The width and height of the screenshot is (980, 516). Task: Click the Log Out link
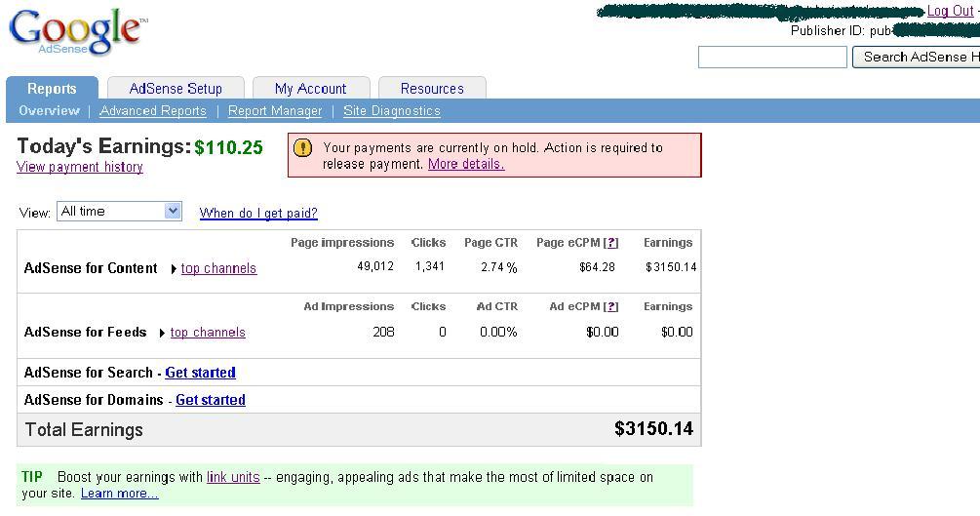tap(950, 11)
